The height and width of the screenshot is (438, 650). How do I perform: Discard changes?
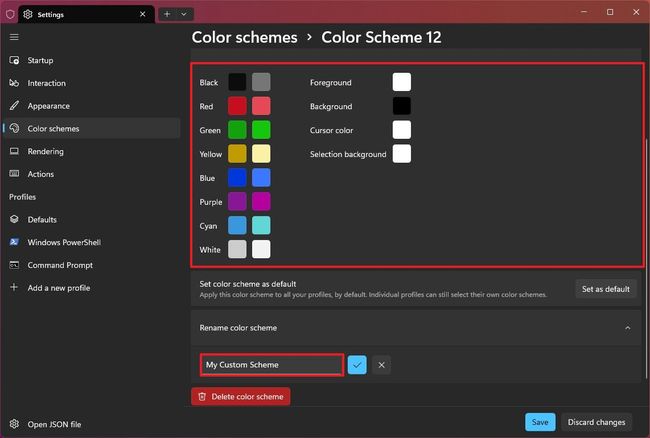click(x=597, y=422)
